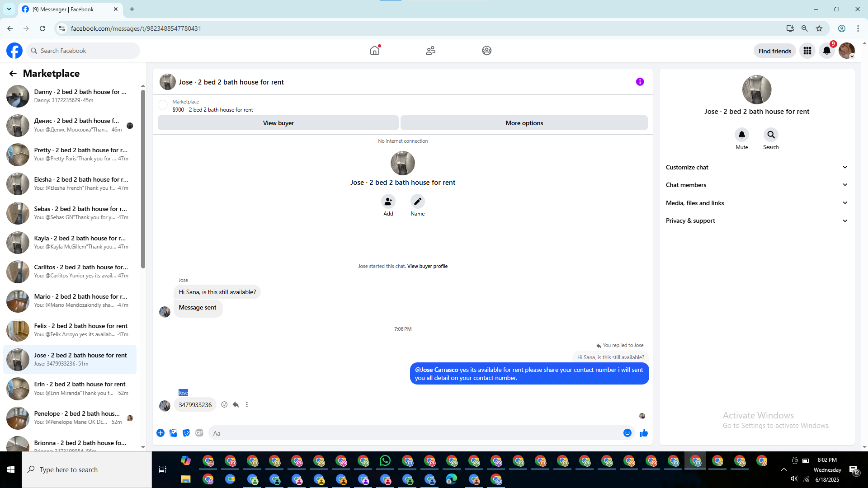Attach a photo or file
Viewport: 868px width, 488px height.
pos(174,433)
